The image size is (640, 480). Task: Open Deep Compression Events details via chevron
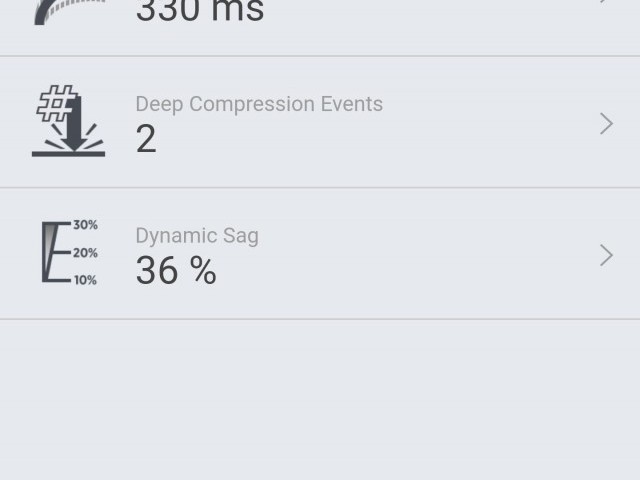tap(606, 123)
